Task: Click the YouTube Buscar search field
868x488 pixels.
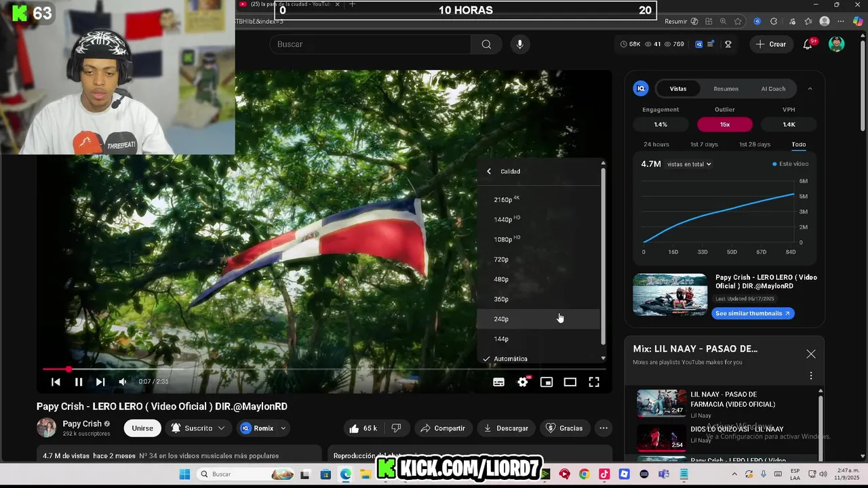Action: point(370,44)
